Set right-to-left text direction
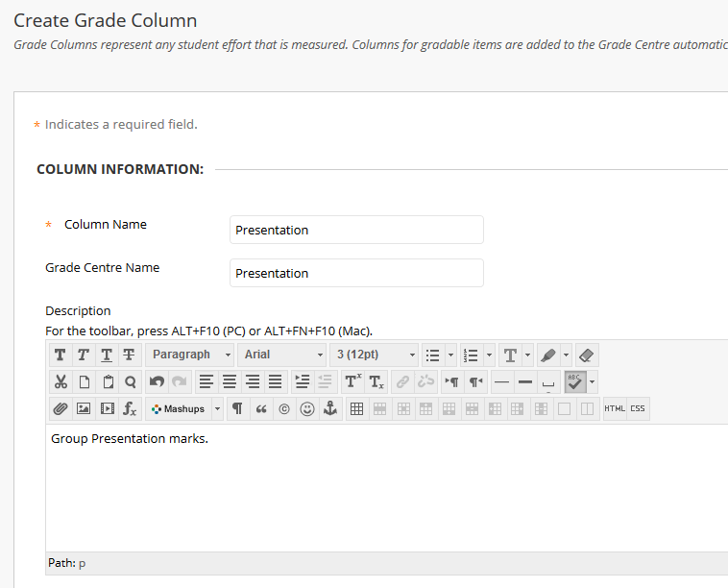 pyautogui.click(x=475, y=382)
